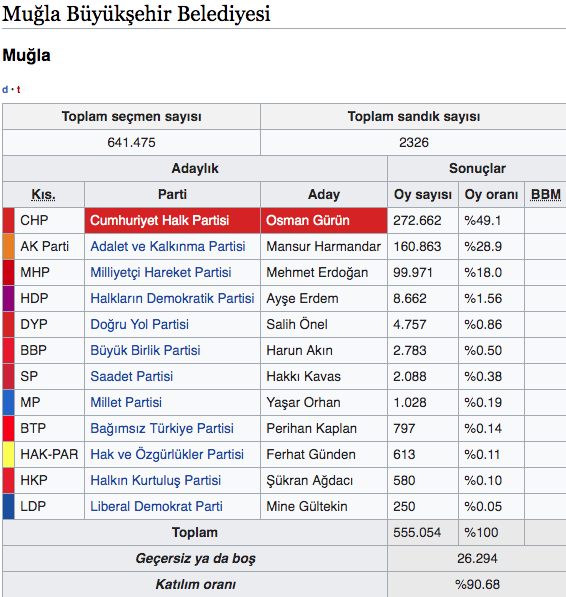
Task: Select candidate name Mine Gültekin
Action: (x=307, y=506)
